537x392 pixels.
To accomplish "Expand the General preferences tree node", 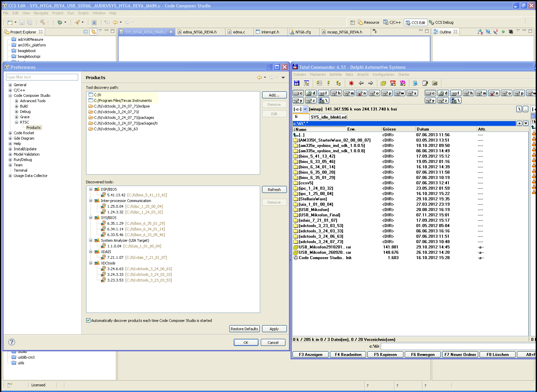I will tap(10, 85).
